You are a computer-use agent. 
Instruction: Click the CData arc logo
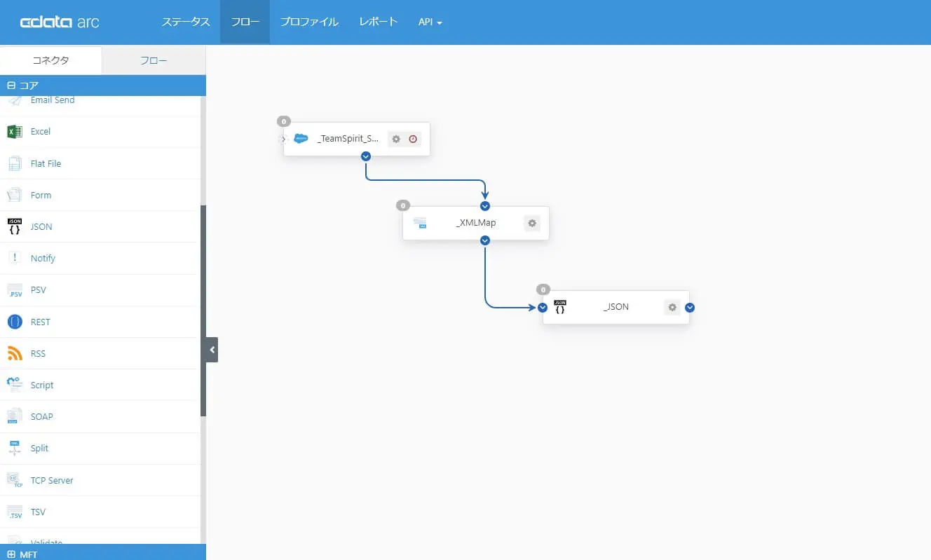point(60,22)
